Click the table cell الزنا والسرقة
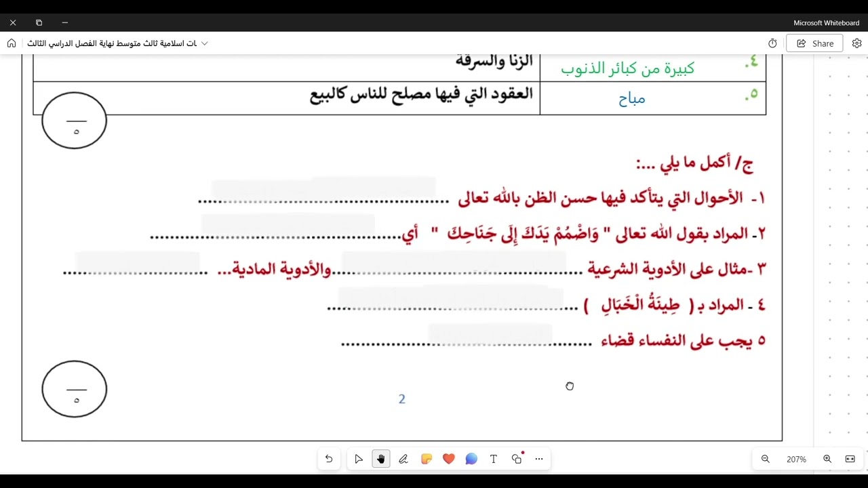This screenshot has width=868, height=488. 494,60
